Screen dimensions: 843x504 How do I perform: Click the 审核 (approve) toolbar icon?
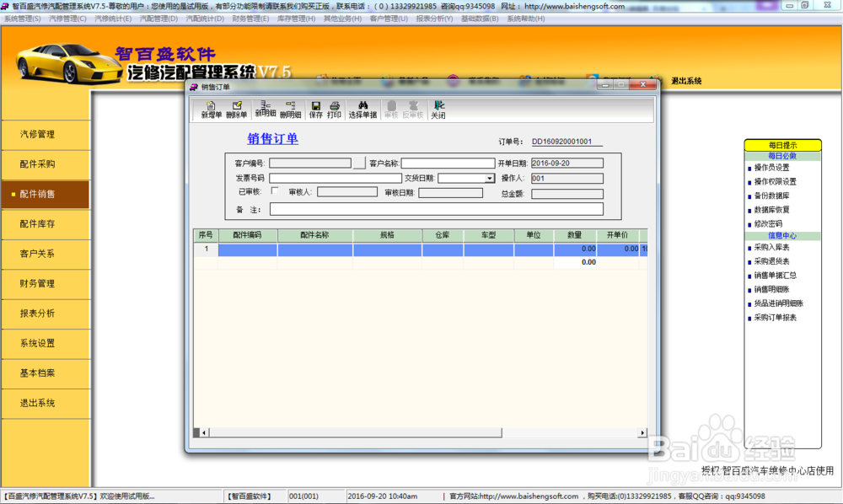391,110
